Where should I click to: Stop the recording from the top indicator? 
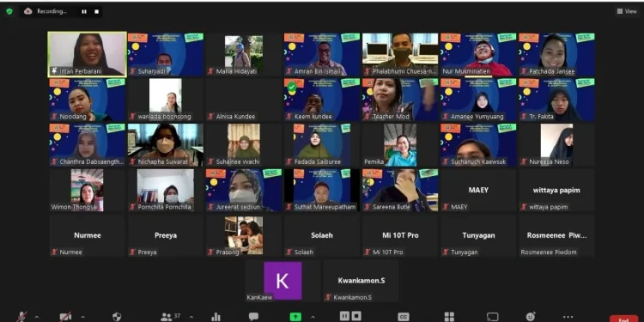pyautogui.click(x=96, y=12)
